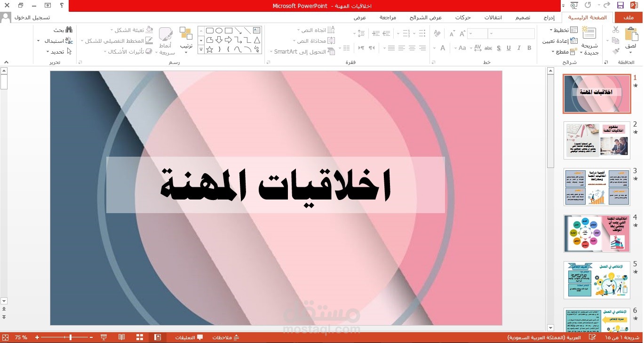Screen dimensions: 644x343
Task: Select slide 5 thumbnail in panel
Action: (x=597, y=280)
